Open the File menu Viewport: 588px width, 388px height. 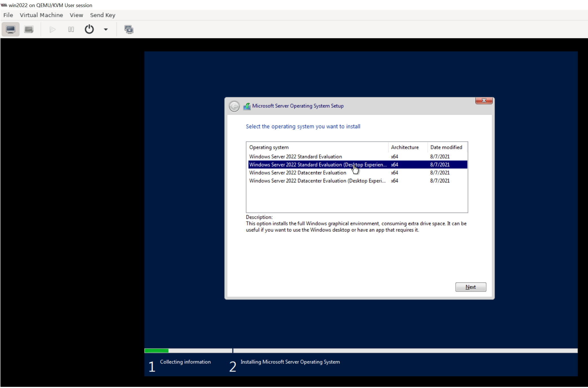[8, 15]
